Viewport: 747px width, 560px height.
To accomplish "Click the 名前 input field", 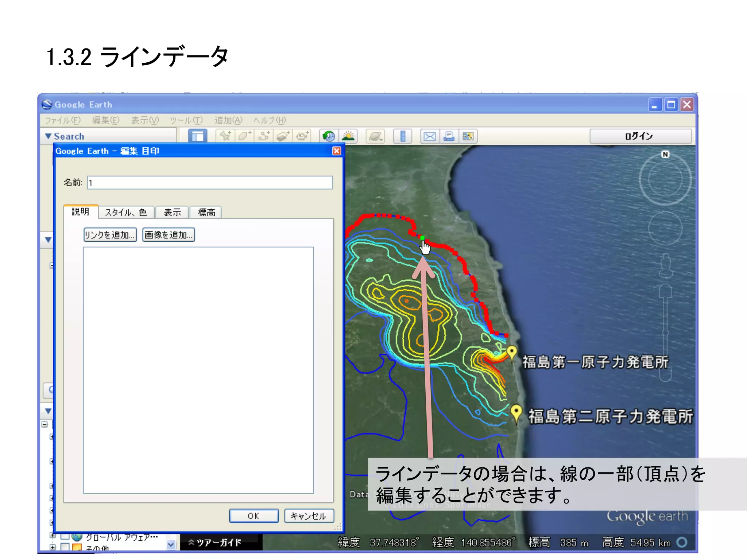I will click(210, 182).
